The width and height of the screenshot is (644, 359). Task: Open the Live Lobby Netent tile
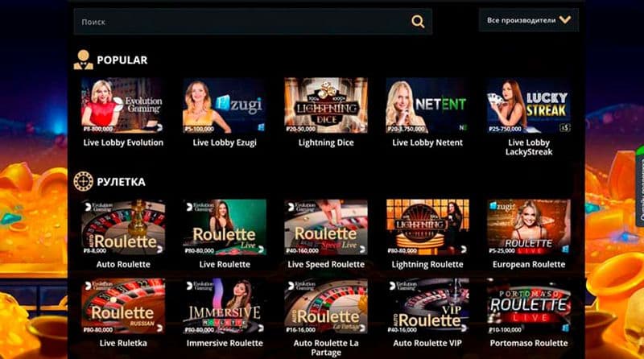427,105
